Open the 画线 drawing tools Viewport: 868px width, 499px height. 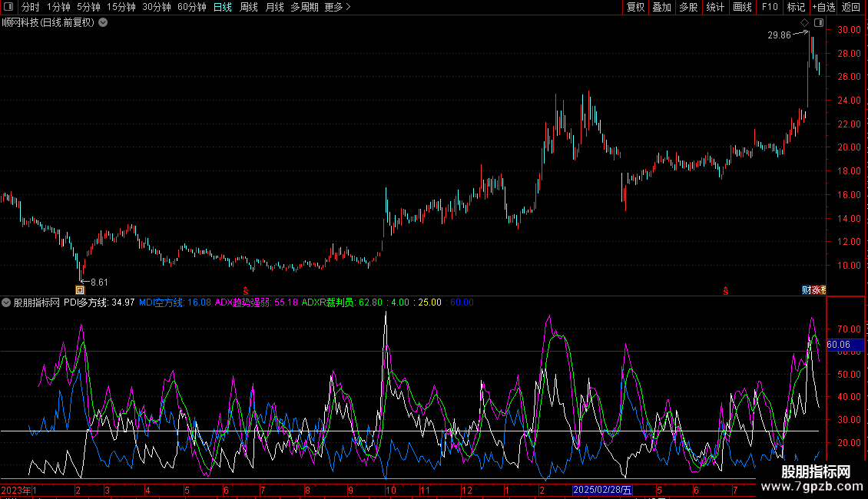[742, 7]
